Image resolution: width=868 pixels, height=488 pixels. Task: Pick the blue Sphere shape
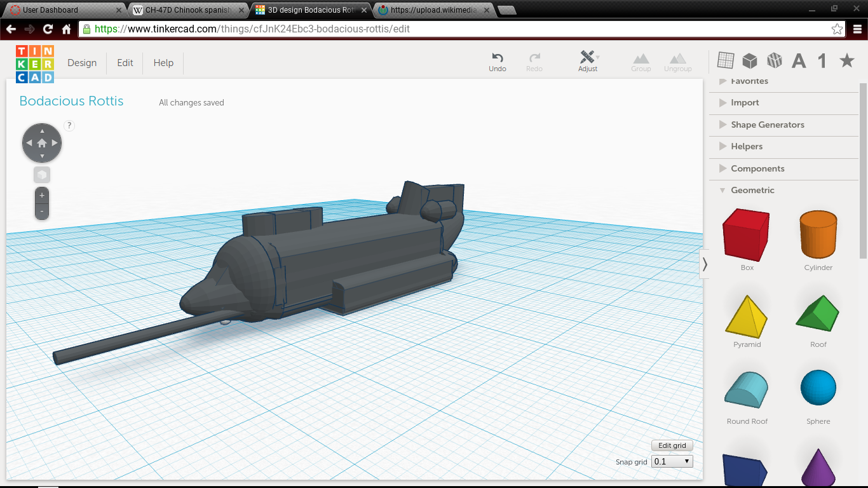click(x=818, y=388)
